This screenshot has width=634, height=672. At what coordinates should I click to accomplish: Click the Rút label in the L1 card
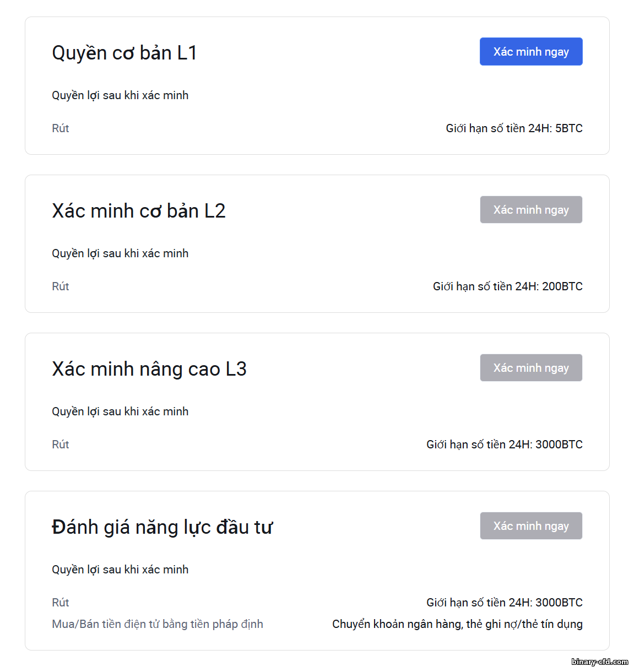pyautogui.click(x=61, y=128)
